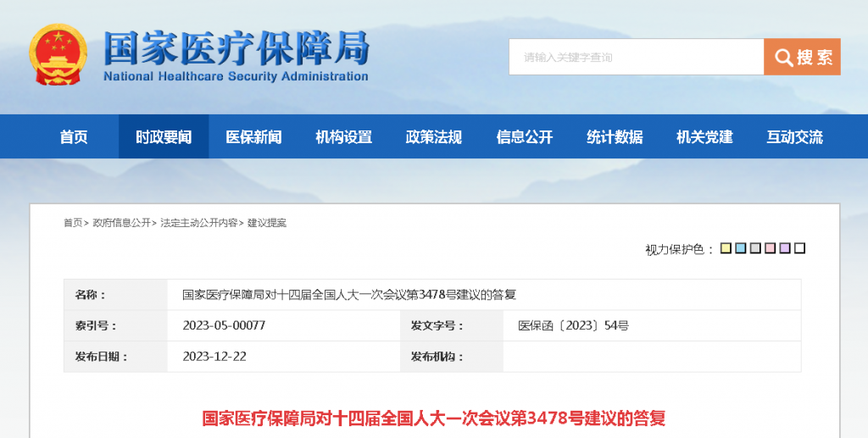The image size is (868, 438).
Task: Click the 发文字号 field label
Action: click(x=437, y=325)
